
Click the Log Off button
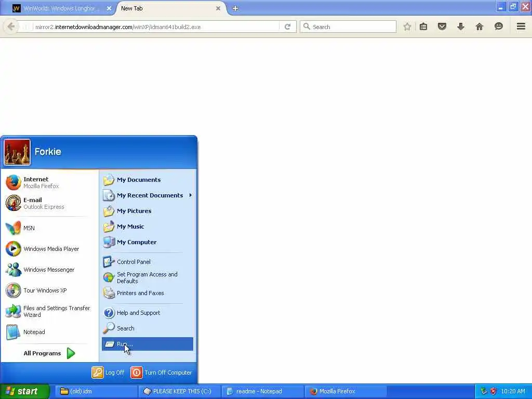108,373
